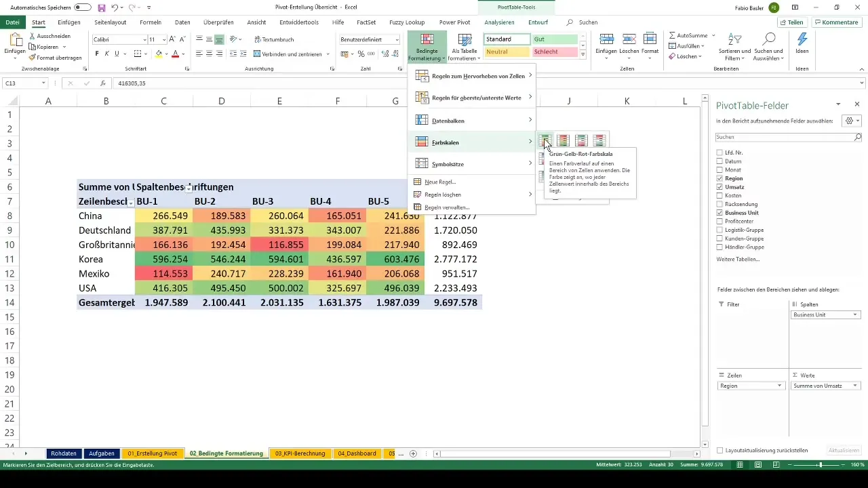Add new sheet with plus icon

[413, 453]
